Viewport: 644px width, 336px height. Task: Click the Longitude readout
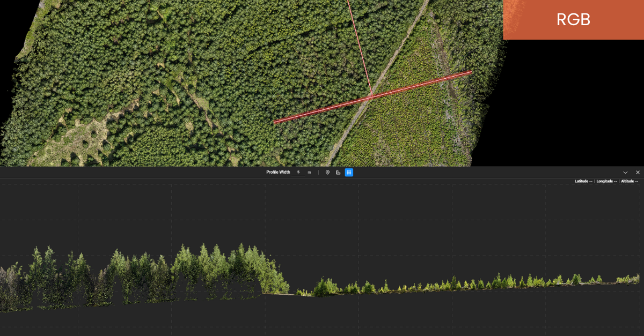point(607,182)
